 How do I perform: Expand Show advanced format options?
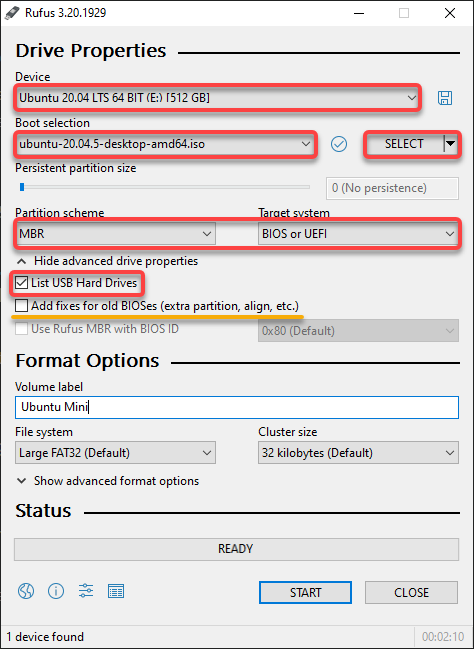(108, 481)
